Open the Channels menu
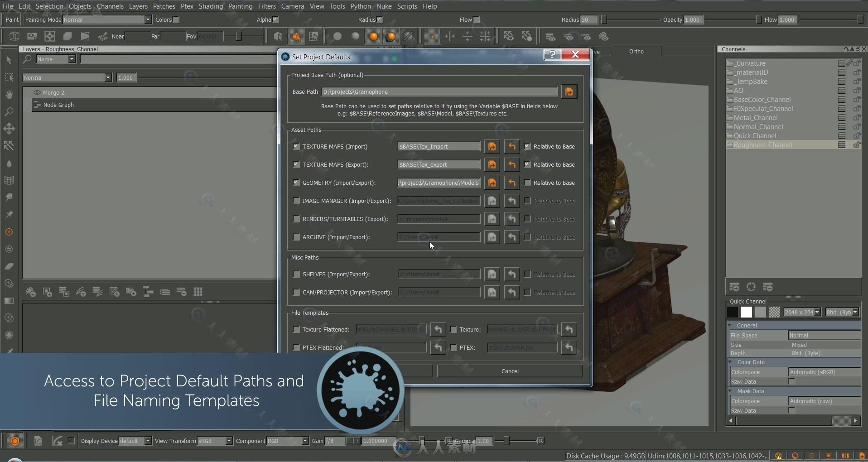868x462 pixels. point(110,6)
